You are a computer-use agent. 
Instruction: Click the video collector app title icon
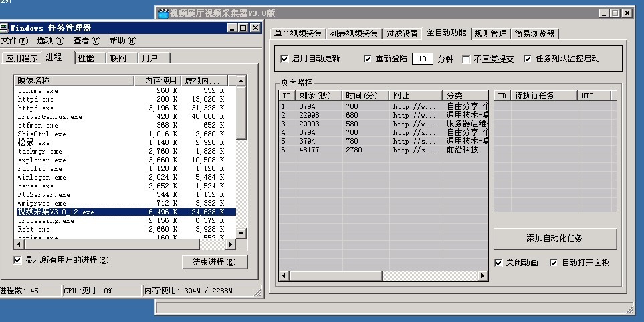(163, 13)
